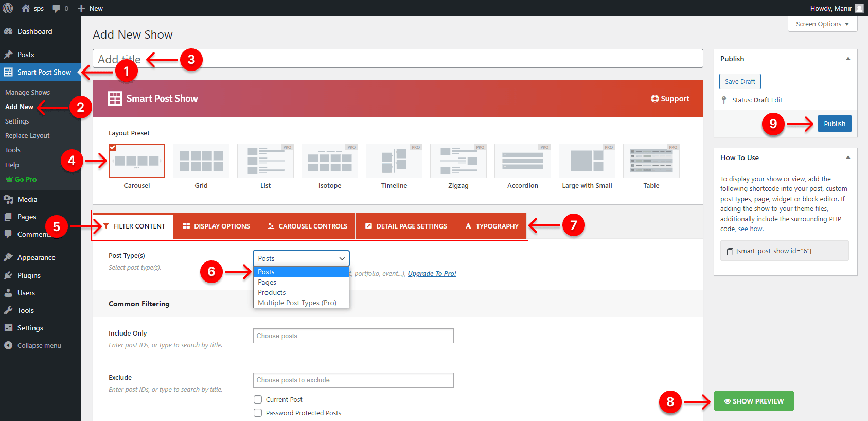Screen dimensions: 868x421
Task: Click the Support lifebuoy icon
Action: pos(654,99)
